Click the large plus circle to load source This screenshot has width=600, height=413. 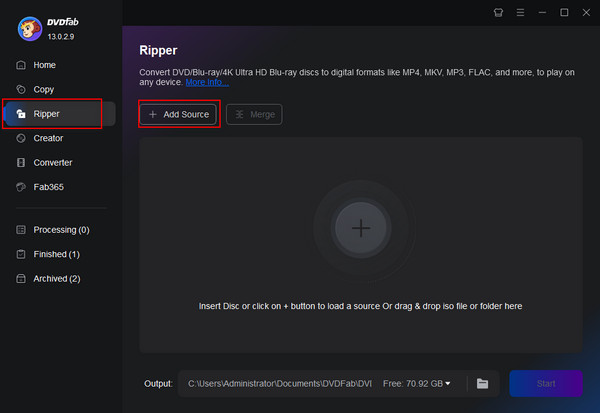[361, 228]
